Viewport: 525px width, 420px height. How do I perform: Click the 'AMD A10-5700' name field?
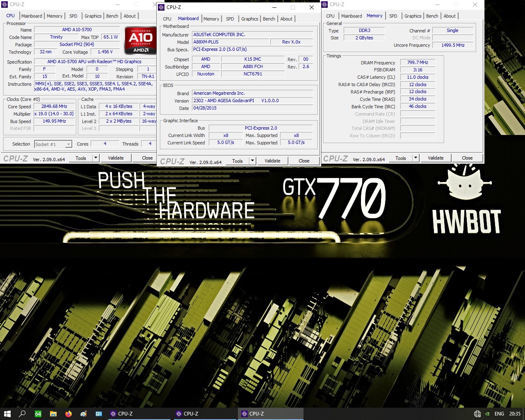pyautogui.click(x=77, y=30)
